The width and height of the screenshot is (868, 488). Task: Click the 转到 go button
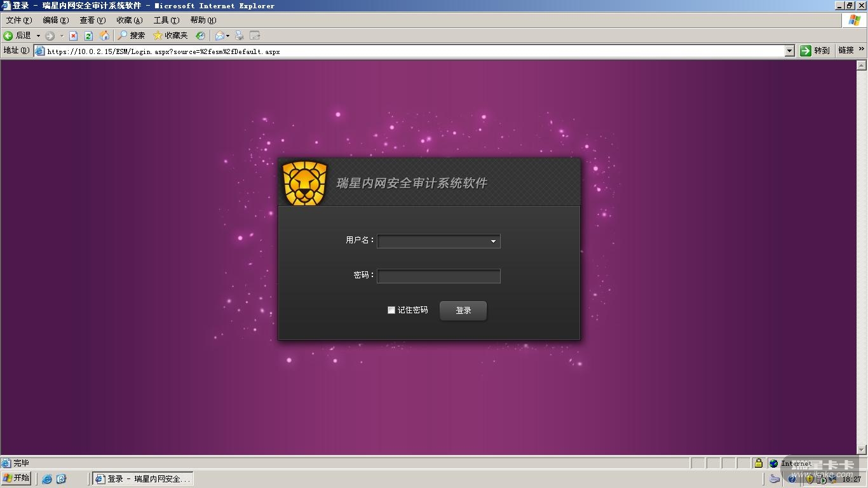pyautogui.click(x=815, y=51)
